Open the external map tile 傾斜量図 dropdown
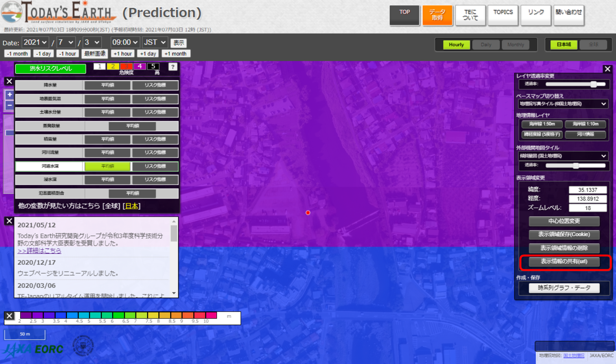This screenshot has height=364, width=616. (563, 156)
